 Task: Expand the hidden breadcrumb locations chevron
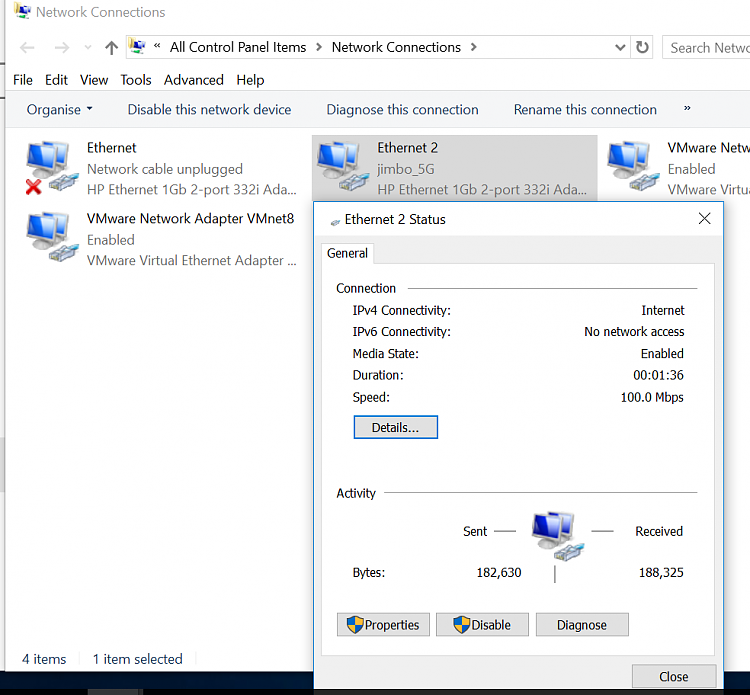[157, 46]
